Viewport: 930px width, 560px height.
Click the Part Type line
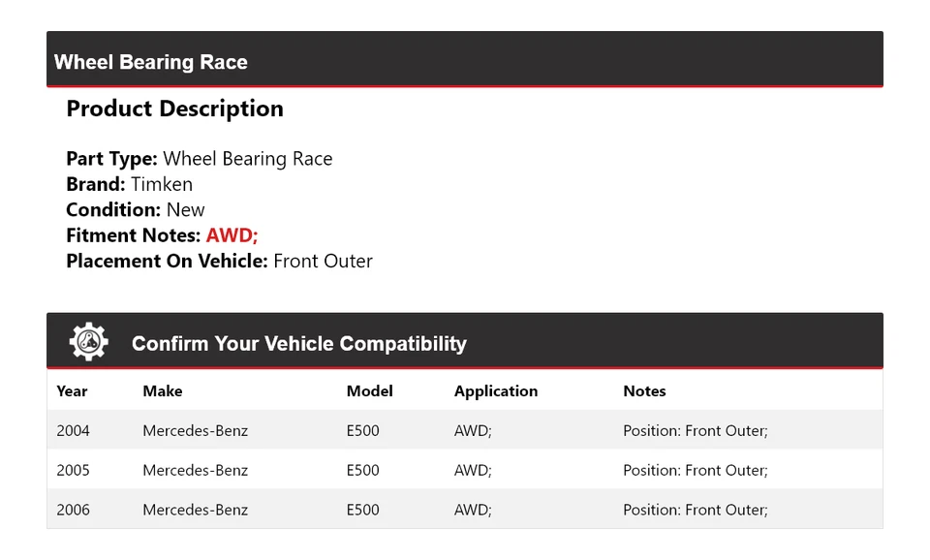199,159
